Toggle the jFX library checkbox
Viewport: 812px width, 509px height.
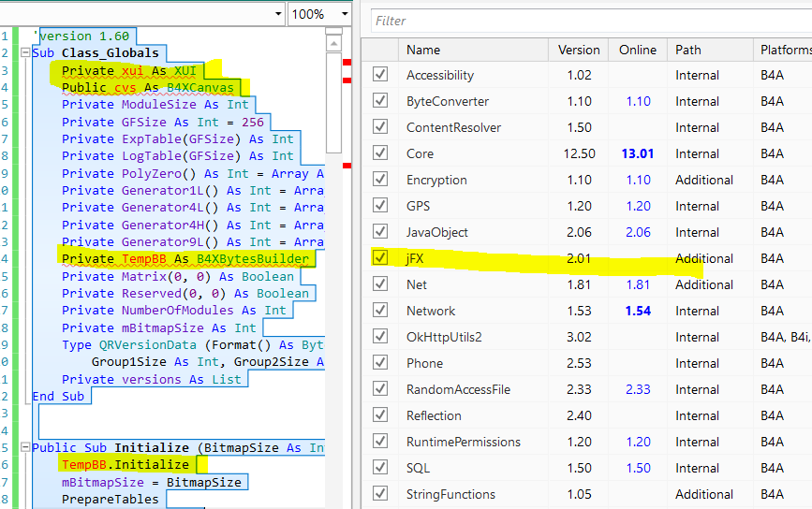tap(380, 258)
